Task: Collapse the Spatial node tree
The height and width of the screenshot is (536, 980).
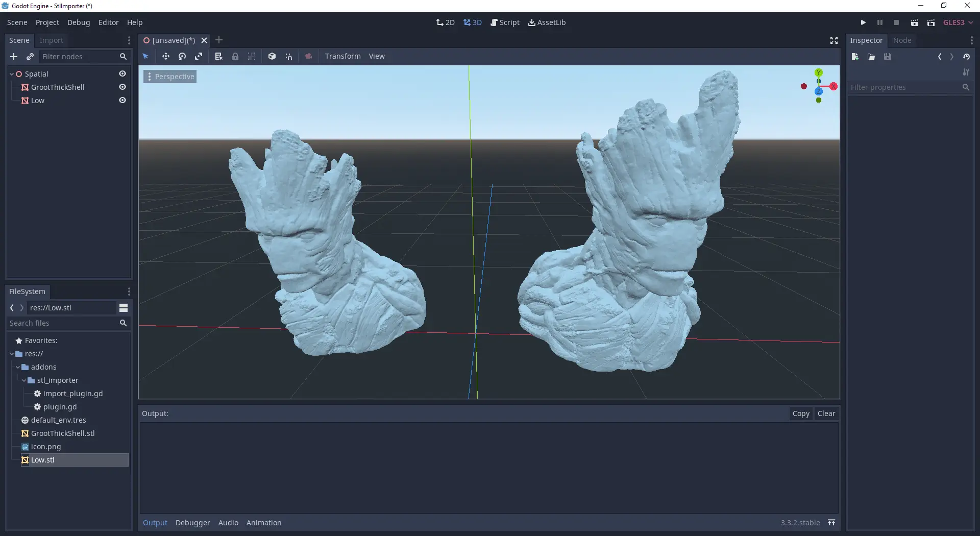Action: [12, 74]
